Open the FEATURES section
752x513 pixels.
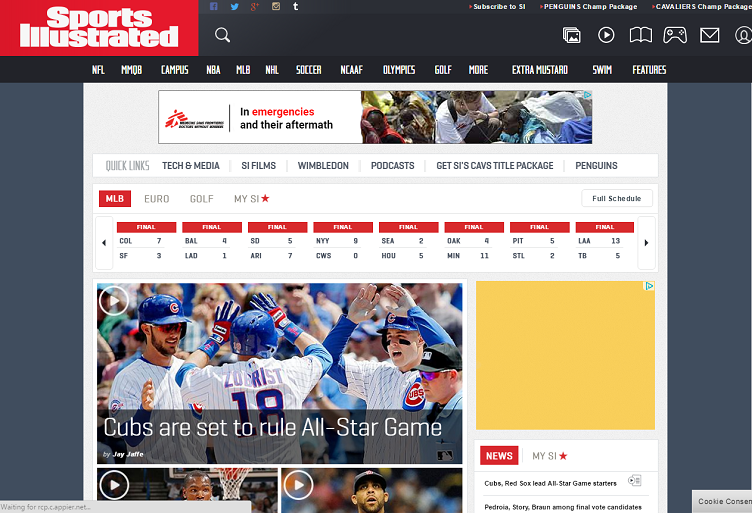click(x=649, y=70)
